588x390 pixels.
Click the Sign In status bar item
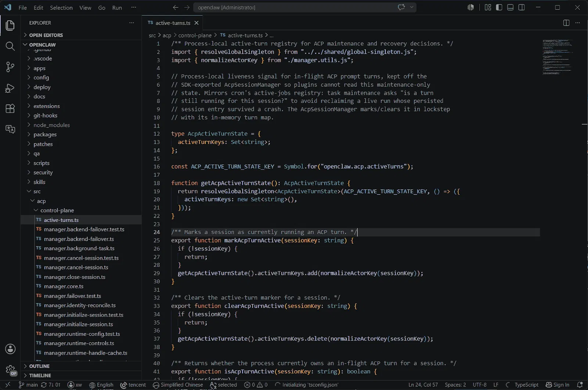pyautogui.click(x=557, y=385)
